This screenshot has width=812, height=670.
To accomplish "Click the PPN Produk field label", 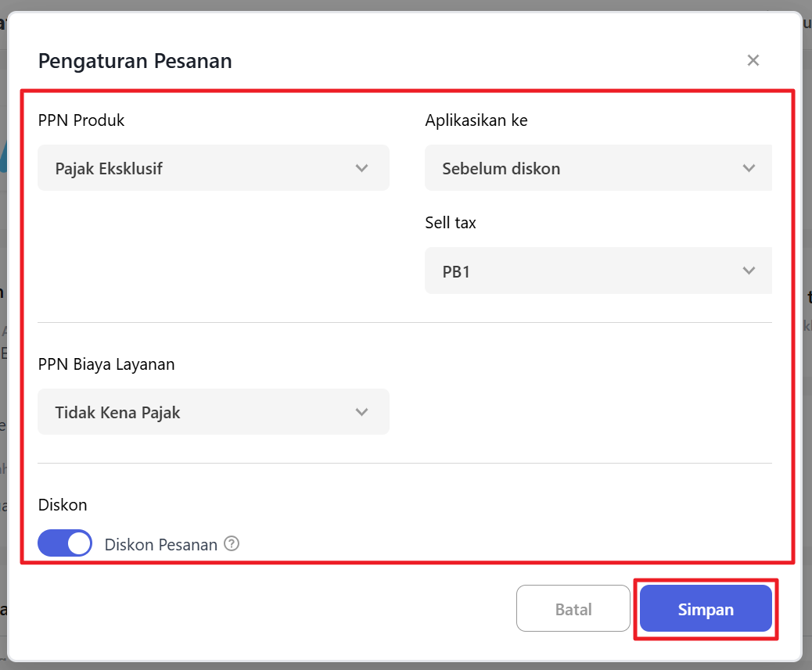I will coord(81,120).
